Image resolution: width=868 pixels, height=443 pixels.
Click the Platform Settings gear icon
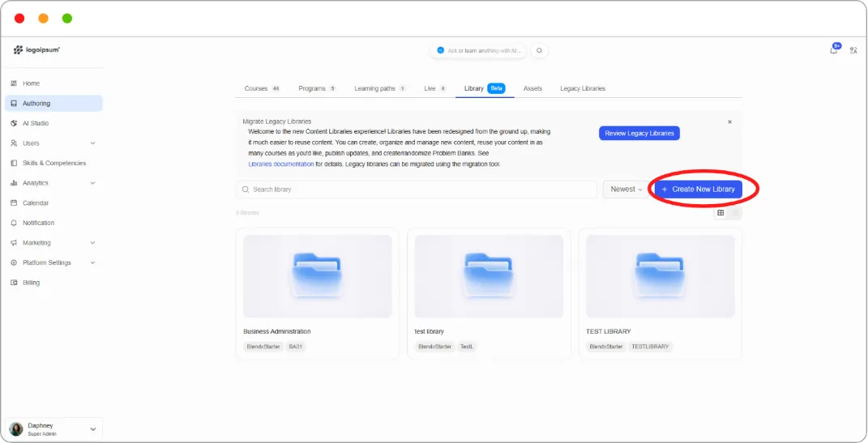pos(14,262)
